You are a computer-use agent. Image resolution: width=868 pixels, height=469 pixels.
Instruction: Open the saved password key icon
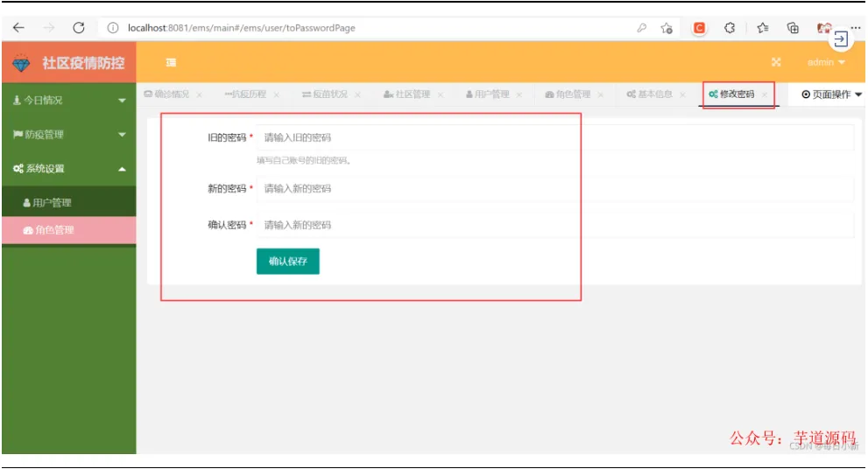641,28
